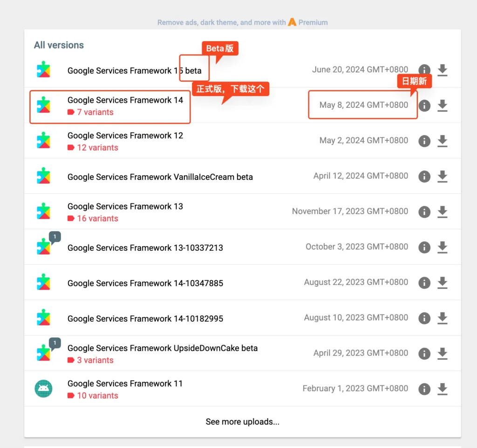477x448 pixels.
Task: Download the VanillaIceCream beta release
Action: [x=443, y=176]
